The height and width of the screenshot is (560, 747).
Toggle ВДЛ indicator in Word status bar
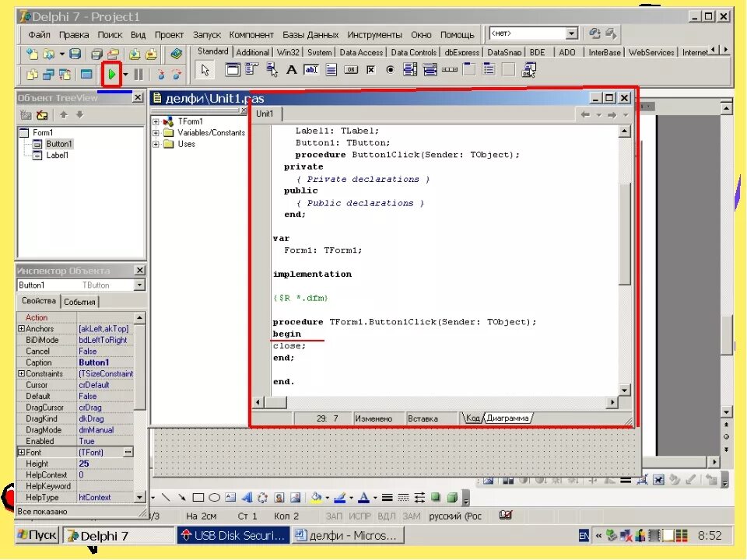pos(387,516)
